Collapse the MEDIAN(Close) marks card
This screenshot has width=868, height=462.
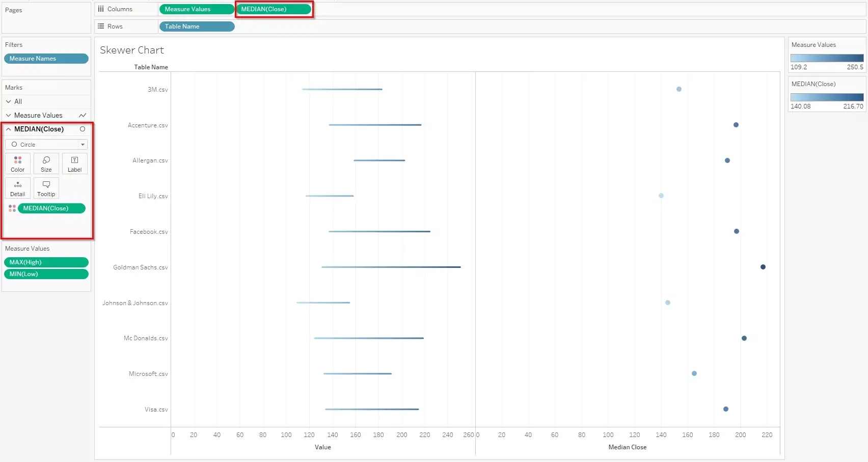8,129
